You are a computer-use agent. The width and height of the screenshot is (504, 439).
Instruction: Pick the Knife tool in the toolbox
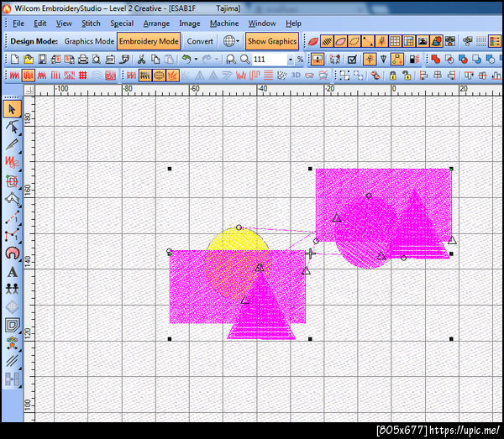tap(13, 145)
